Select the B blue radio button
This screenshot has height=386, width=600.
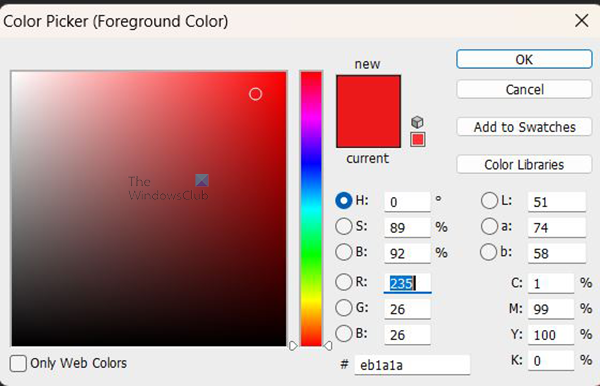[x=343, y=333]
